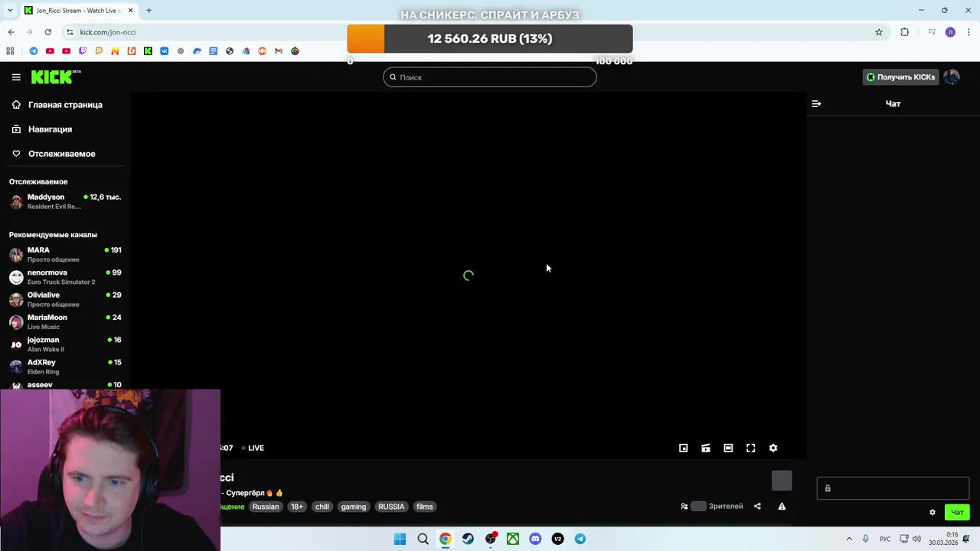Open the Chrome apps grid shortcut
Viewport: 980px width, 551px height.
click(x=10, y=51)
